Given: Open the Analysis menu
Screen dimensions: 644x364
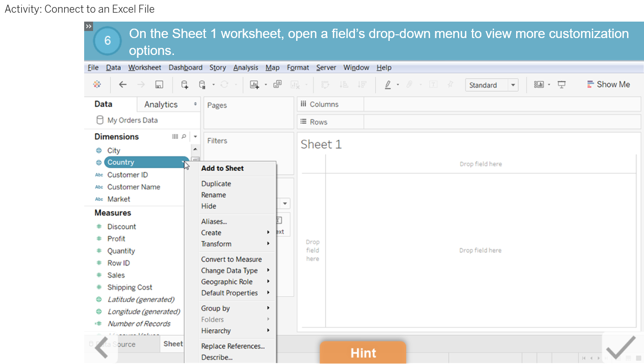Looking at the screenshot, I should [246, 68].
